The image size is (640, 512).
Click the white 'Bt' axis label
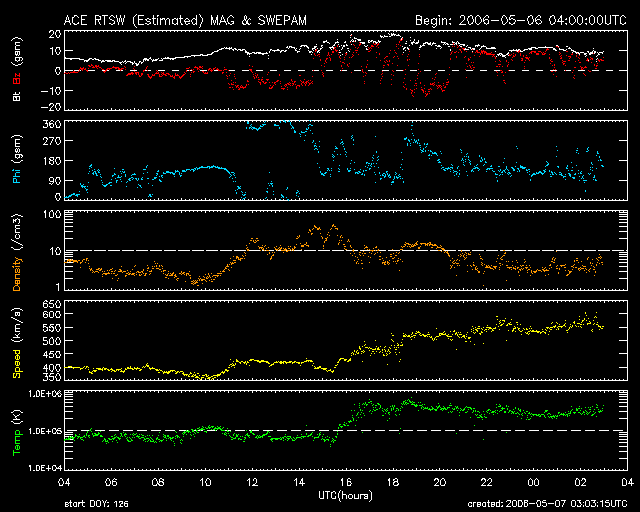(x=16, y=96)
